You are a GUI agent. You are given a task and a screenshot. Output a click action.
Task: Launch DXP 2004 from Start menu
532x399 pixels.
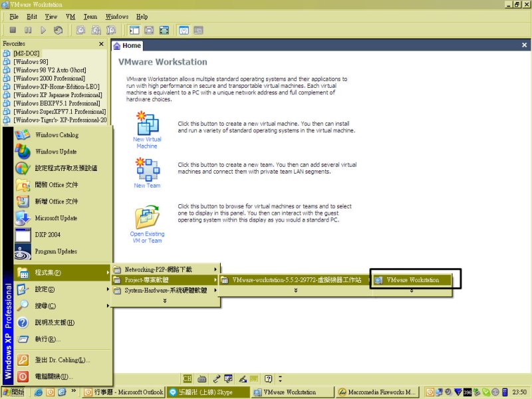click(63, 235)
